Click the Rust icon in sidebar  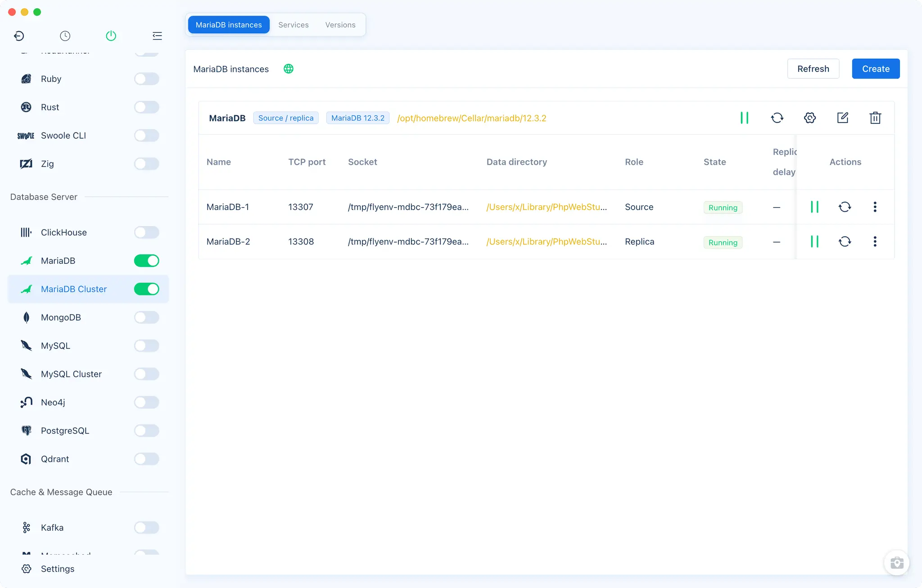click(26, 107)
